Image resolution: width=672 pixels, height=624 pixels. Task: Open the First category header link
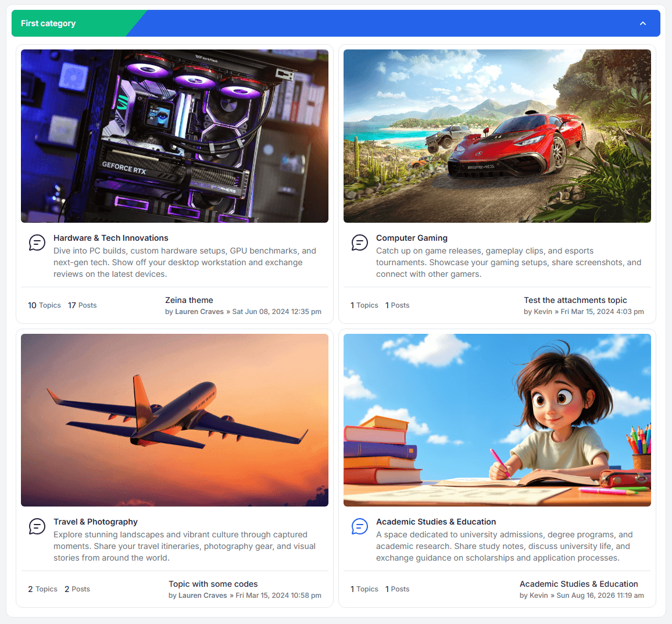pyautogui.click(x=48, y=24)
